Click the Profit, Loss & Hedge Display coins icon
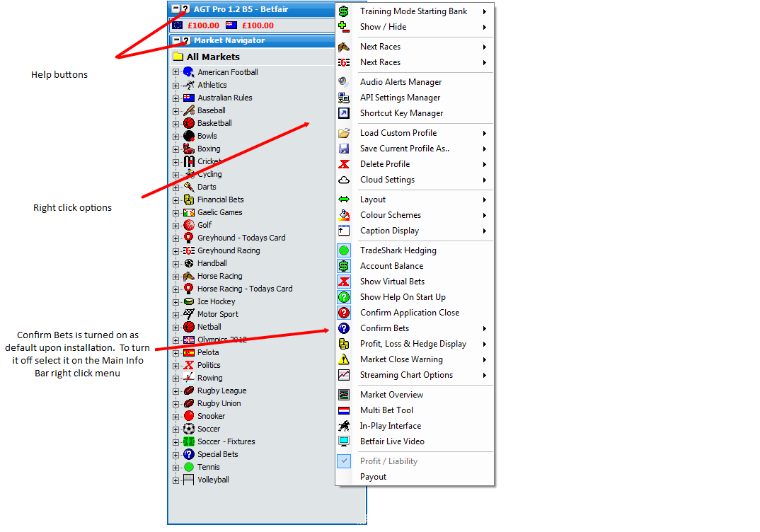 click(x=344, y=344)
